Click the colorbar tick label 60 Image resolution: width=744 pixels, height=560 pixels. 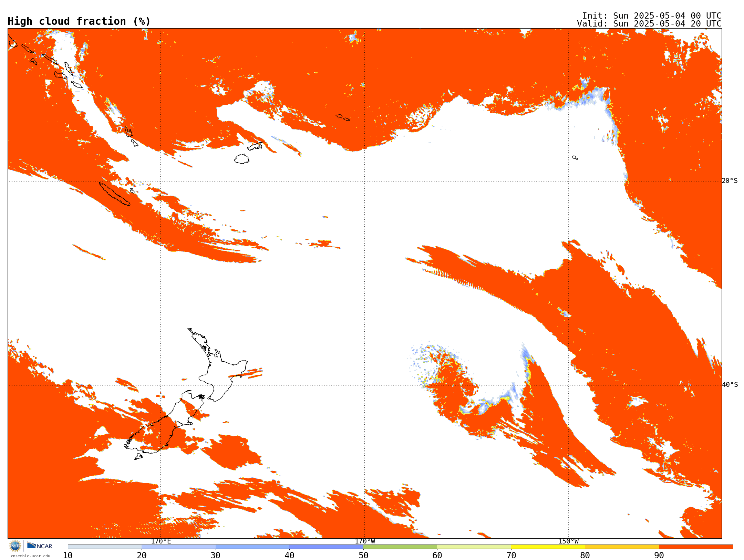point(437,556)
